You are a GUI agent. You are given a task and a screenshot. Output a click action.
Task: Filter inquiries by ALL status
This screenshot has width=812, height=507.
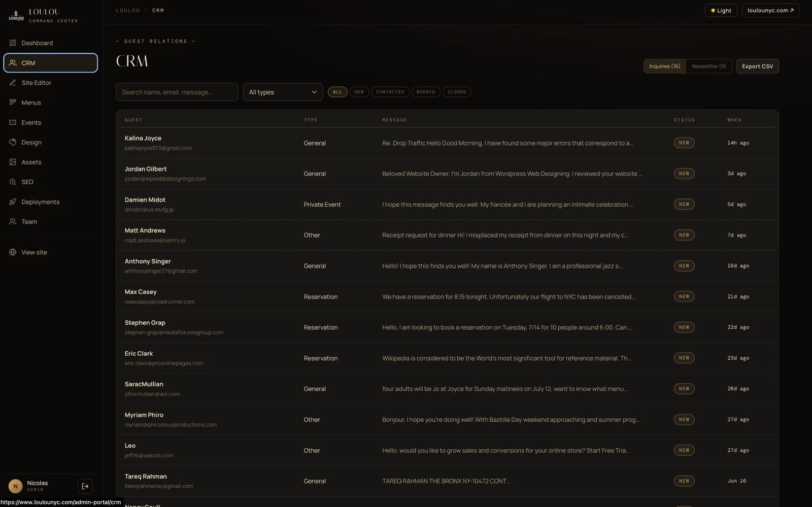337,92
